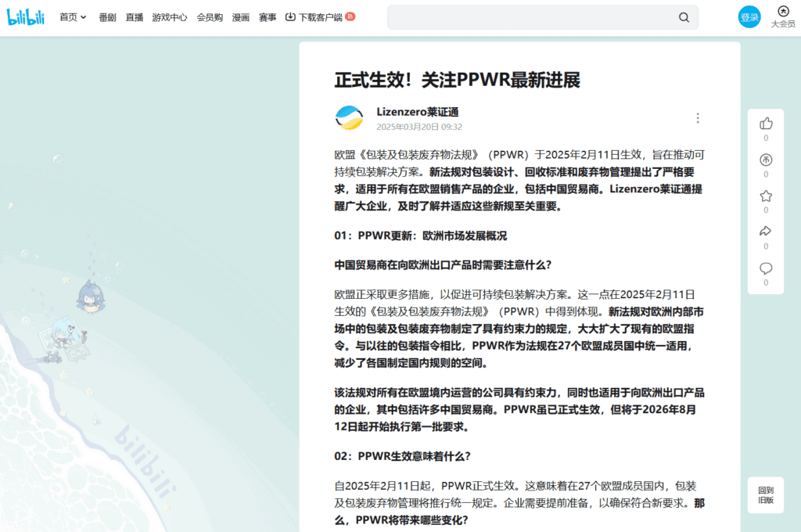Open the three-dot more options menu
This screenshot has height=532, width=801.
point(698,117)
